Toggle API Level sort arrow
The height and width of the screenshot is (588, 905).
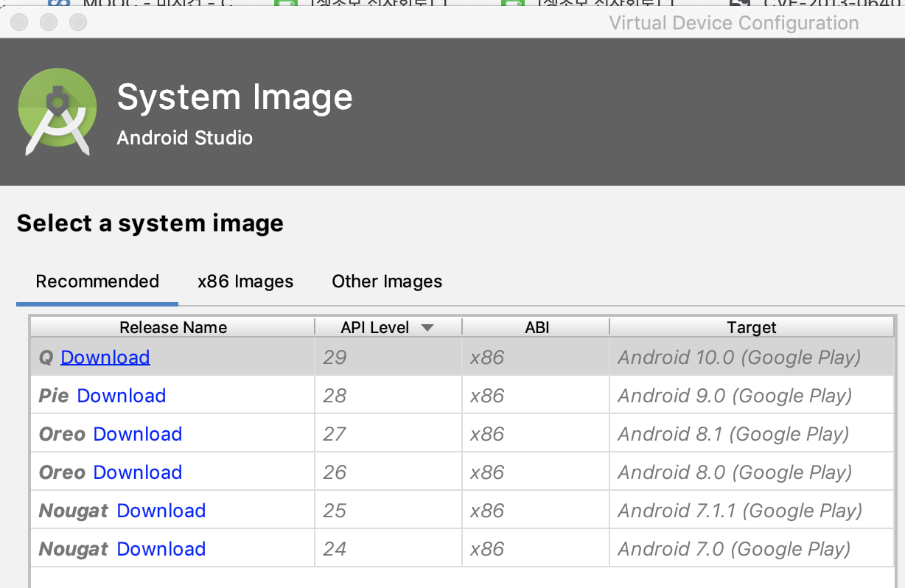pos(427,328)
